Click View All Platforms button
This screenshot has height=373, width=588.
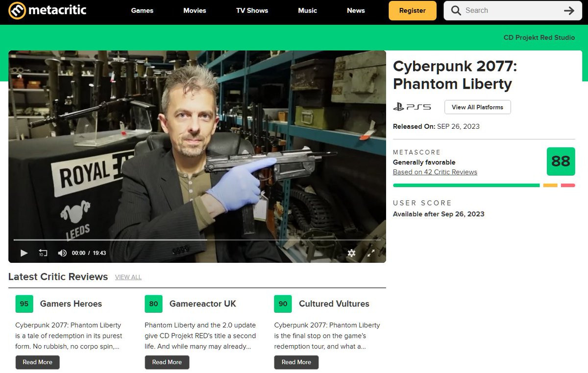(477, 107)
